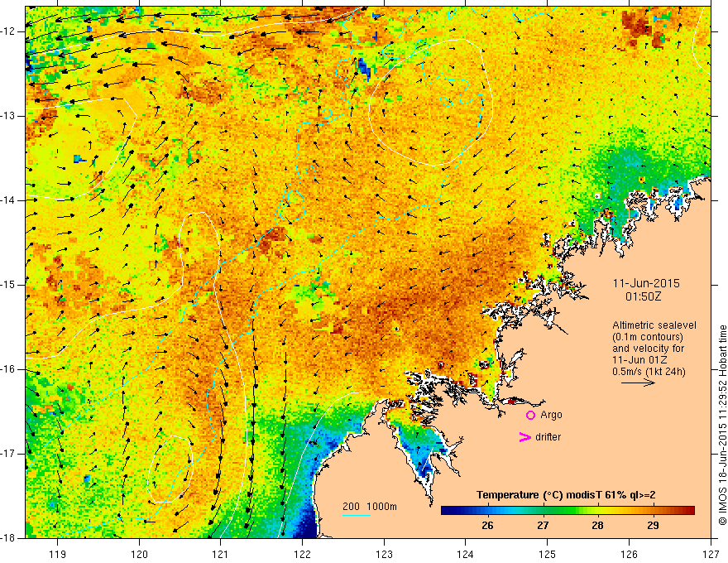This screenshot has width=728, height=563.
Task: Click the '124' longitude axis label
Action: tap(466, 554)
